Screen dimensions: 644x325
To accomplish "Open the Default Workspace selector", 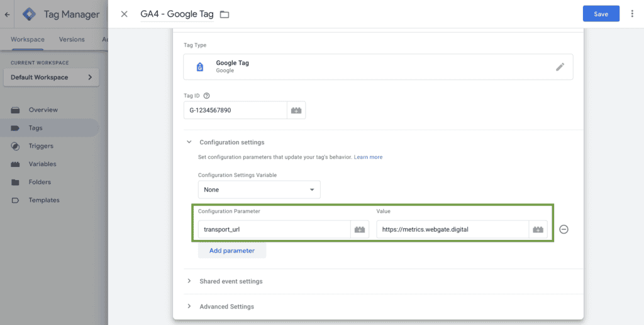I will [x=51, y=77].
